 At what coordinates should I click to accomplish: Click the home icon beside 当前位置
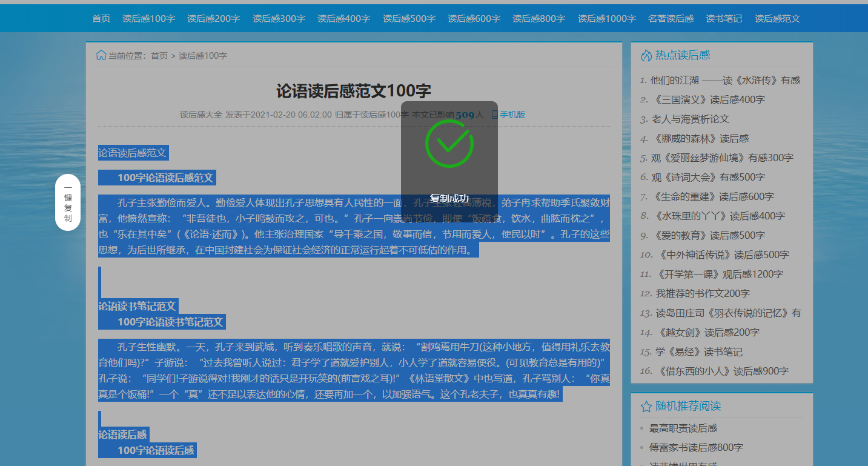point(101,55)
